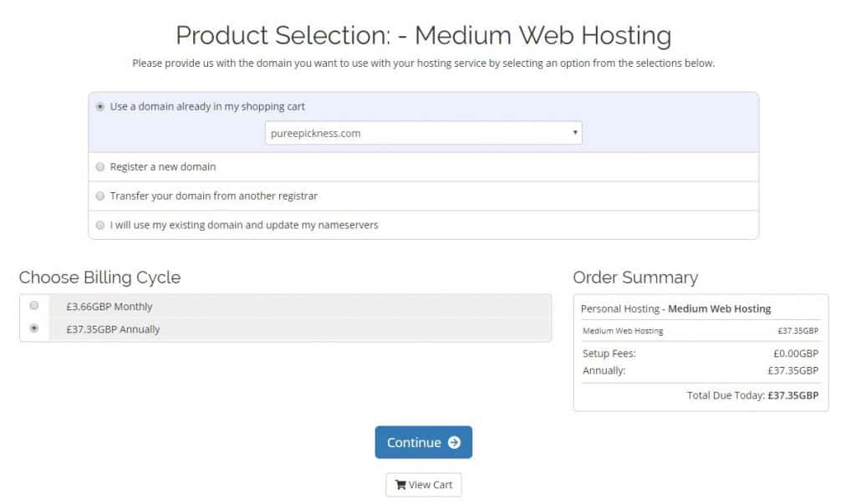Click the "Order Summary" heading
Image resolution: width=856 pixels, height=504 pixels.
pyautogui.click(x=634, y=277)
